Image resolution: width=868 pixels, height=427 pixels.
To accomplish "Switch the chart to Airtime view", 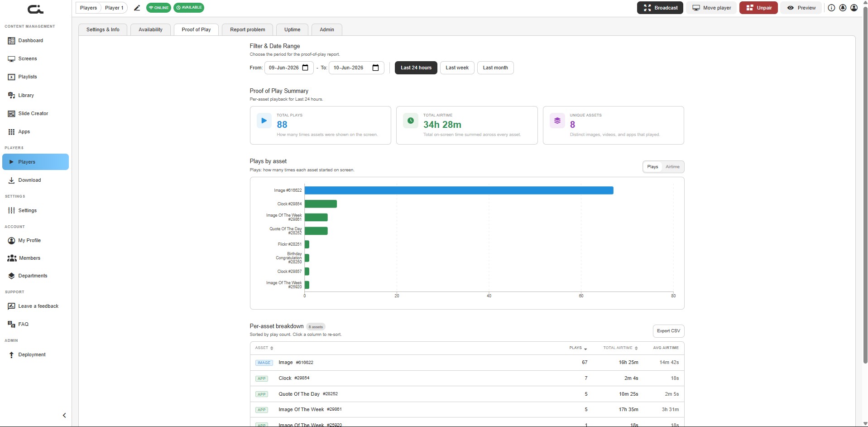I will click(x=672, y=167).
